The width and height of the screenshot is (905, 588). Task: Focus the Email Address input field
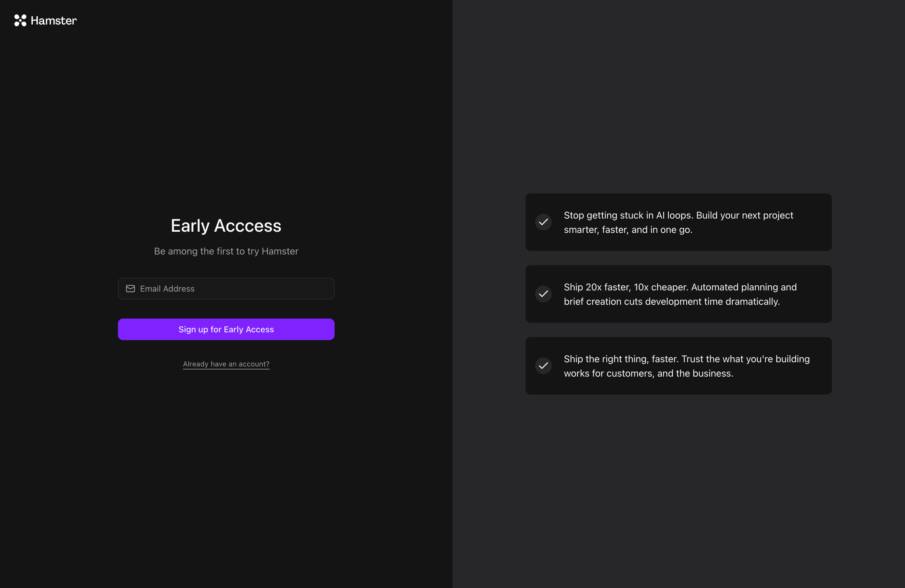tap(236, 289)
